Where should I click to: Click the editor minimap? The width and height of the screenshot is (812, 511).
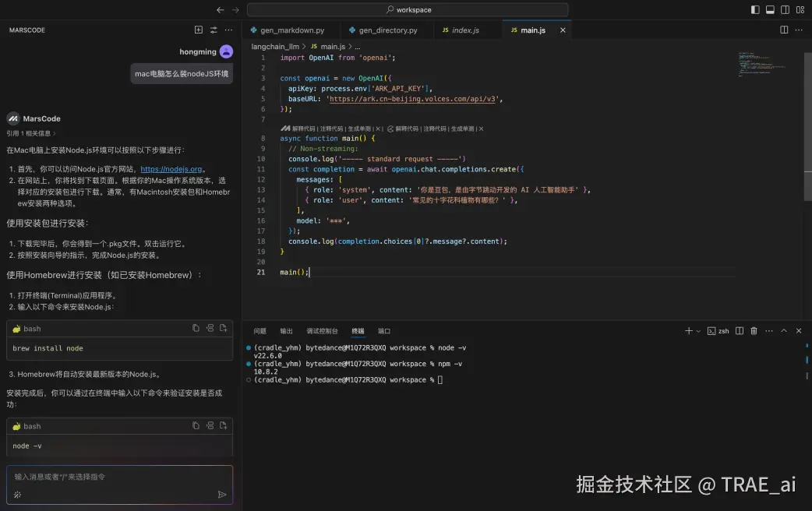click(x=762, y=64)
